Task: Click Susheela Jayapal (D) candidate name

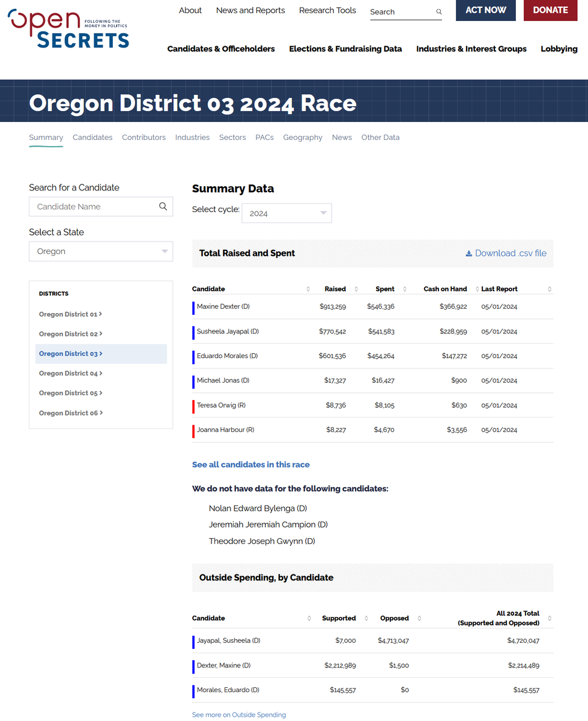Action: click(x=228, y=331)
